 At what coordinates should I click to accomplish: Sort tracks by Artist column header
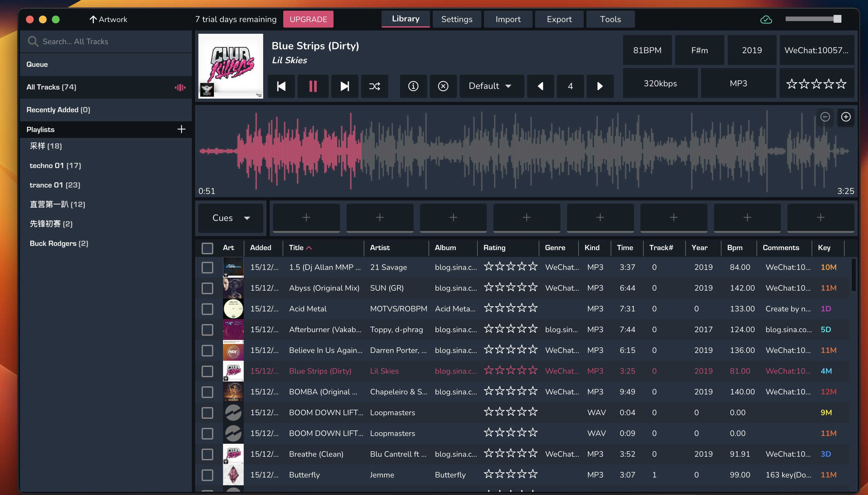coord(380,248)
